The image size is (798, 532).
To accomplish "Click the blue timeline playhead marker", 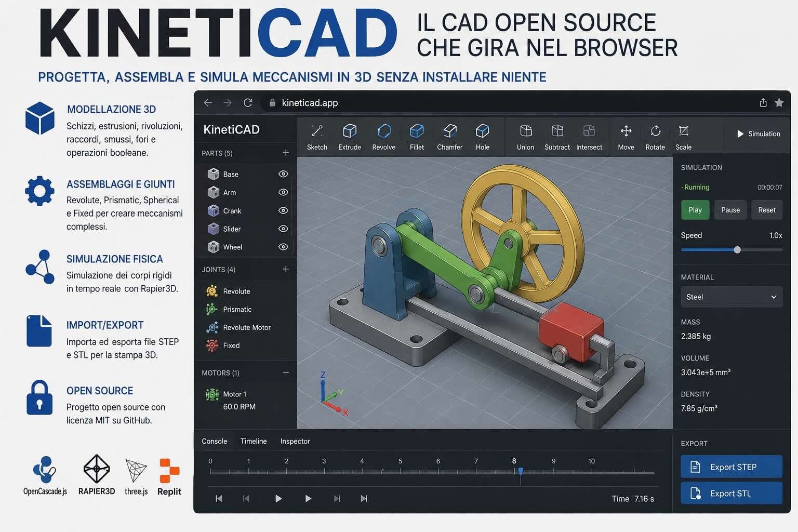I will tap(521, 471).
